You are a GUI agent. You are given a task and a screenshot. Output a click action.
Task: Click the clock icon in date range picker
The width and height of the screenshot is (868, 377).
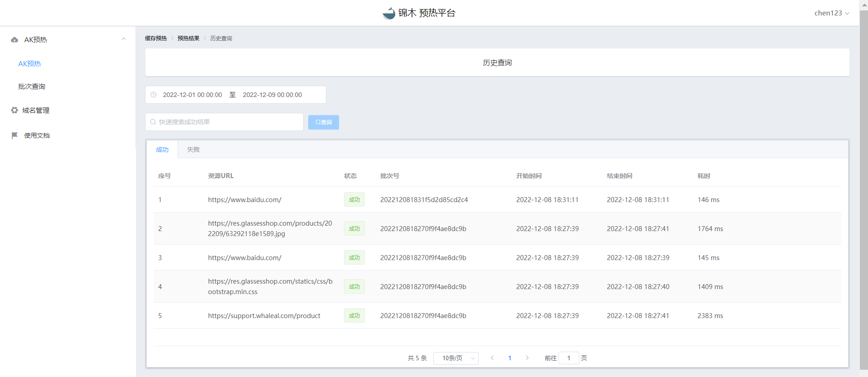(154, 95)
